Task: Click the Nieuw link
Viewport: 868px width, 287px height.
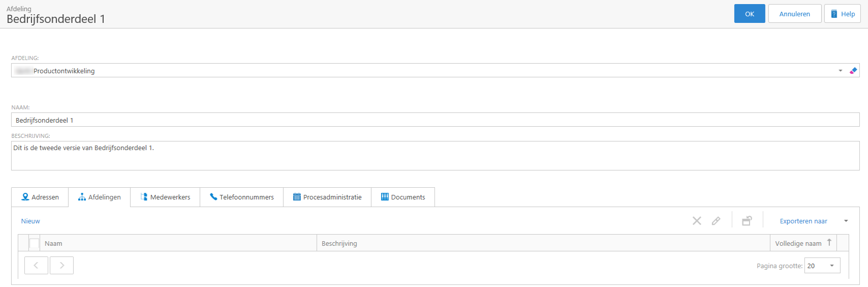Action: tap(30, 221)
